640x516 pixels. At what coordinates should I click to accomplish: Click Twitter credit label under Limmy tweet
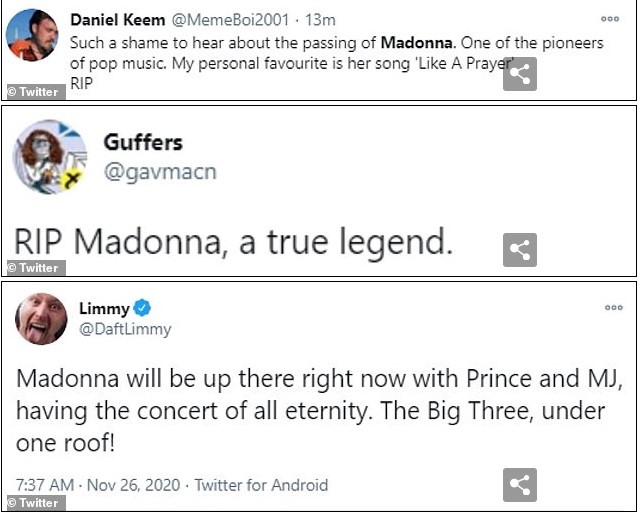33,503
